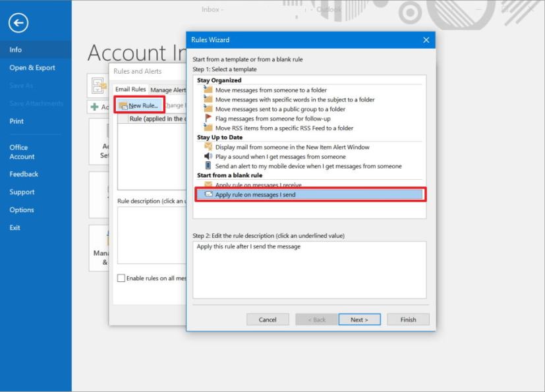This screenshot has height=392, width=545.
Task: Click the Rule description box in Rules and Alerts
Action: [x=152, y=236]
